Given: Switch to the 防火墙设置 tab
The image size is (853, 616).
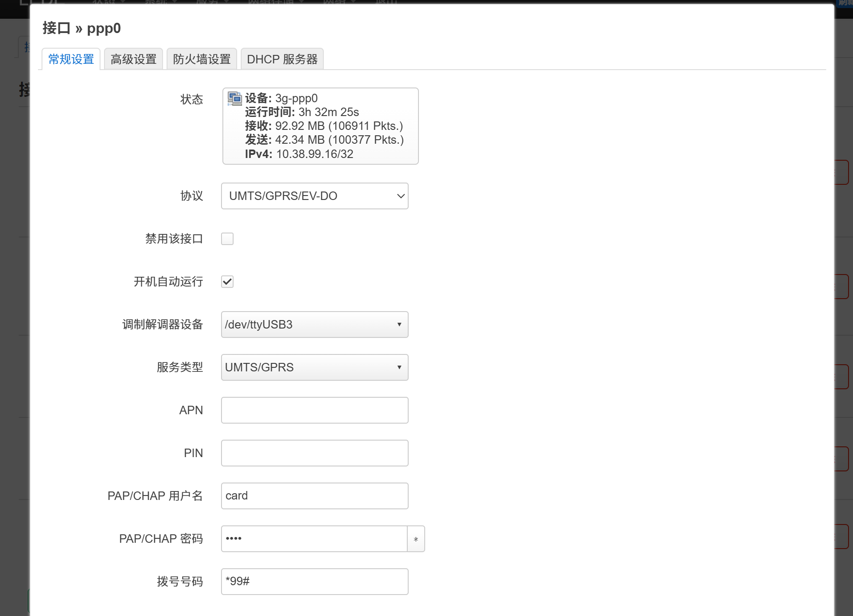Looking at the screenshot, I should [201, 58].
